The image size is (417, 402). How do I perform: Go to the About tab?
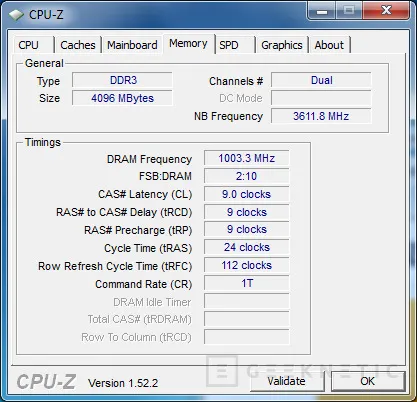[x=329, y=45]
